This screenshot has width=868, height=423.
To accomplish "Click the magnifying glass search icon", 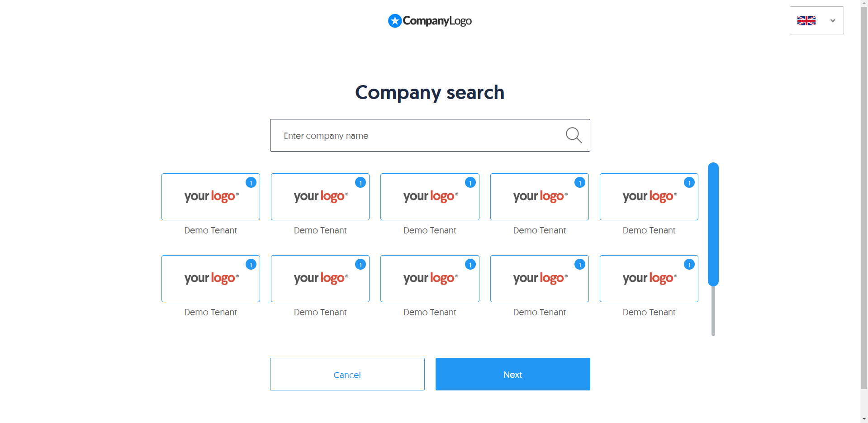I will coord(574,135).
